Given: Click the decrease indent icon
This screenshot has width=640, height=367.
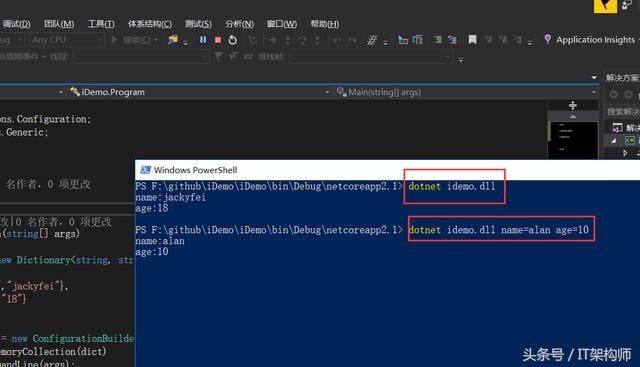Looking at the screenshot, I should 403,40.
